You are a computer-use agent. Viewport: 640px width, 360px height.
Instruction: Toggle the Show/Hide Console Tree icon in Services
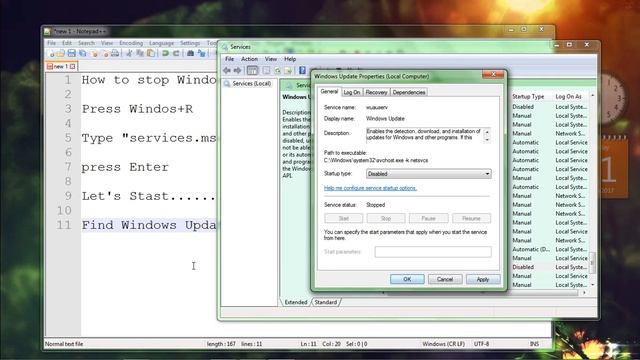[253, 71]
